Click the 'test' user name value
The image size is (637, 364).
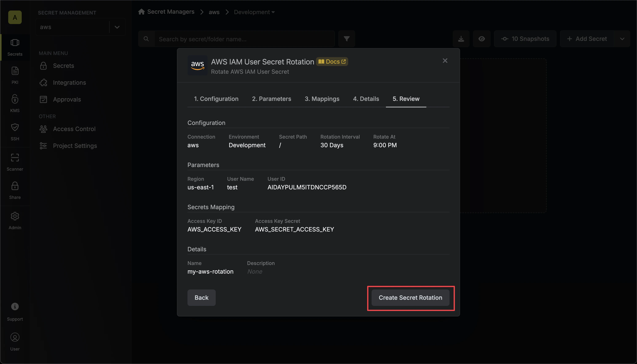(232, 187)
